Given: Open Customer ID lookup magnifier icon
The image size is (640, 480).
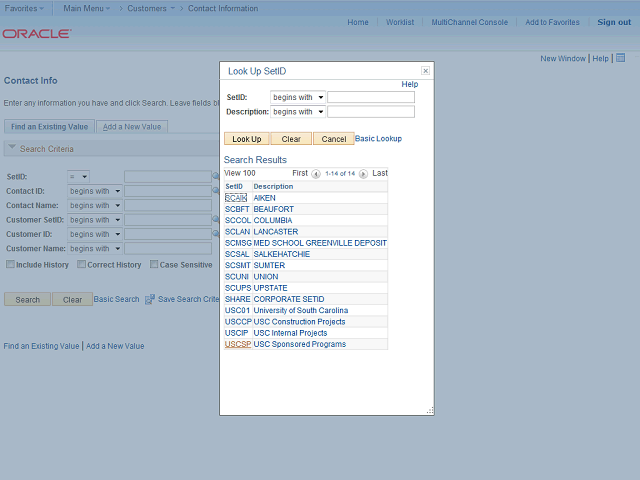Looking at the screenshot, I should [x=216, y=234].
